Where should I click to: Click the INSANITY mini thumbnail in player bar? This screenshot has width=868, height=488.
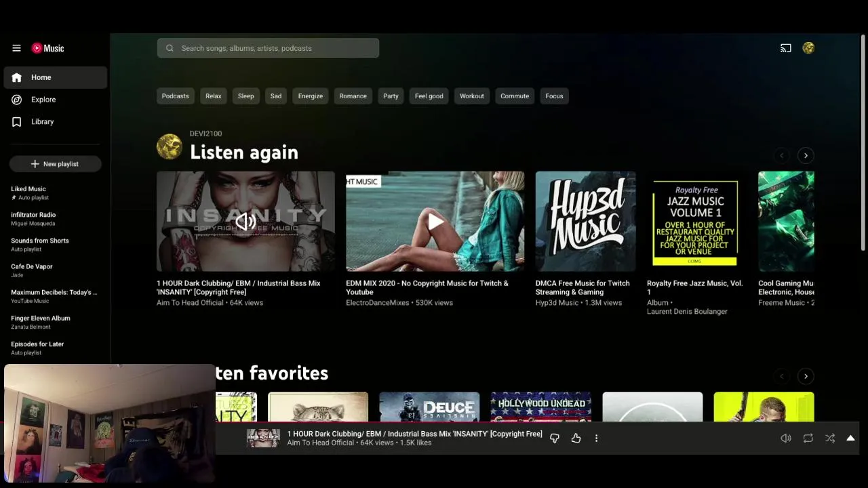coord(263,438)
